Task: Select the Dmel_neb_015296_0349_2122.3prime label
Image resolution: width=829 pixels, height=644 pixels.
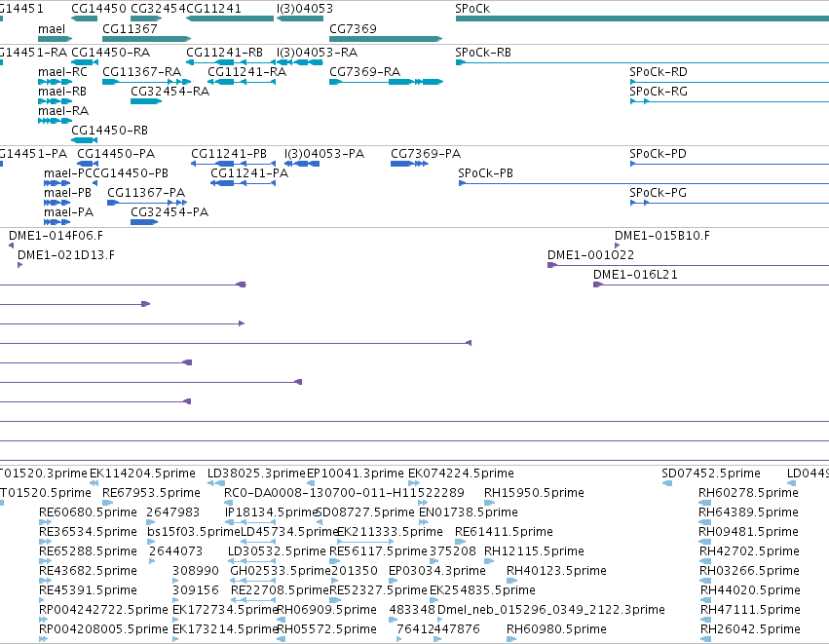Action: [551, 610]
